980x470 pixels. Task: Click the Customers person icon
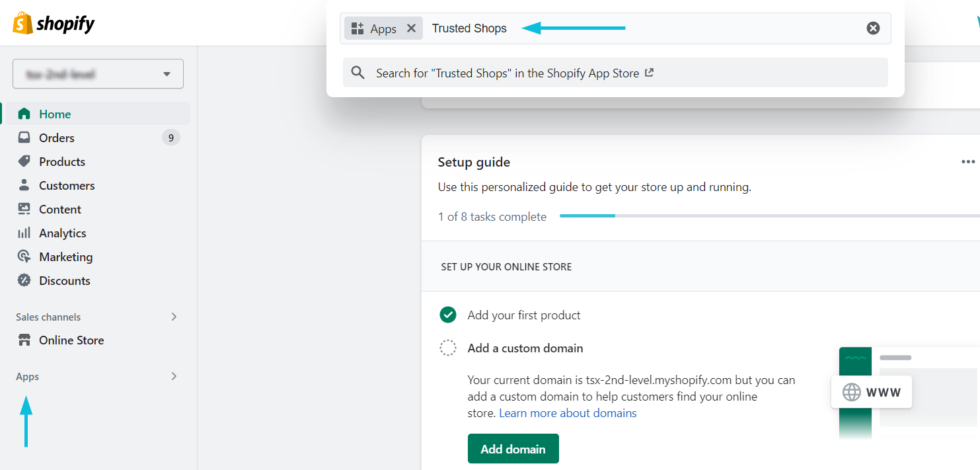click(24, 185)
